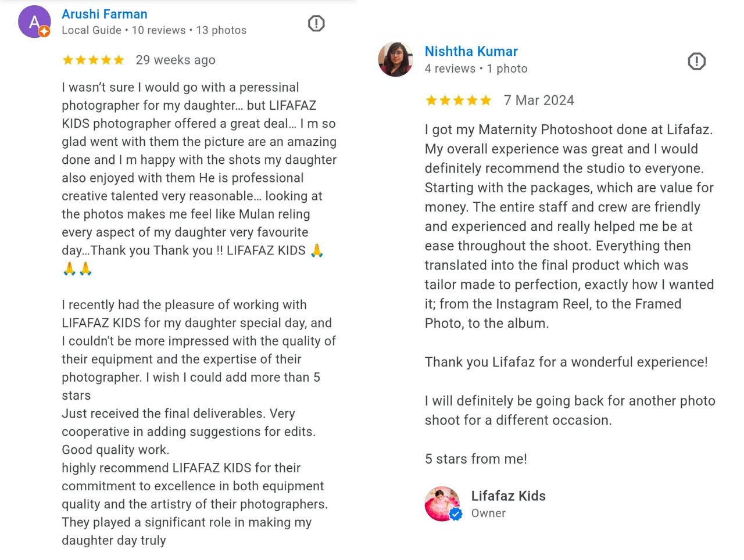Viewport: 744px width, 560px height.
Task: Report Arushi Farman's review via flag icon
Action: tap(316, 24)
